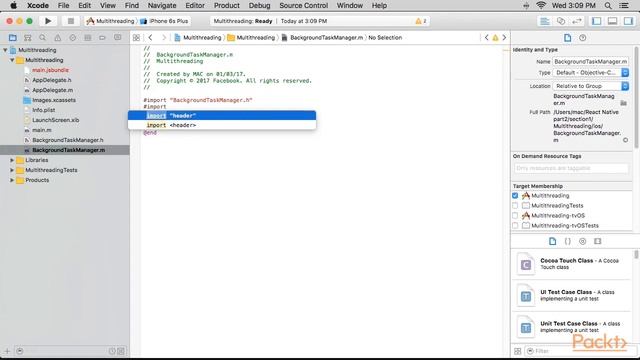Toggle the debug area visibility

pyautogui.click(x=613, y=21)
